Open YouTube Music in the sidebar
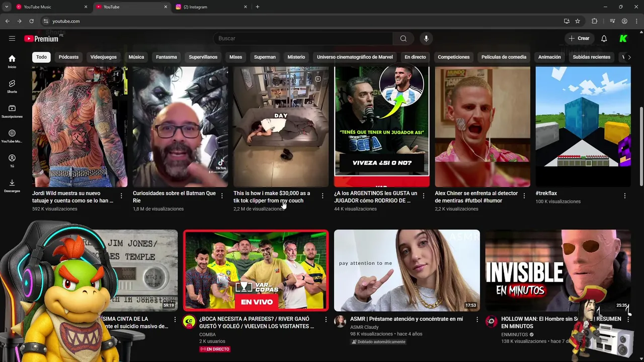Screen dimensions: 644x362 click(x=12, y=136)
